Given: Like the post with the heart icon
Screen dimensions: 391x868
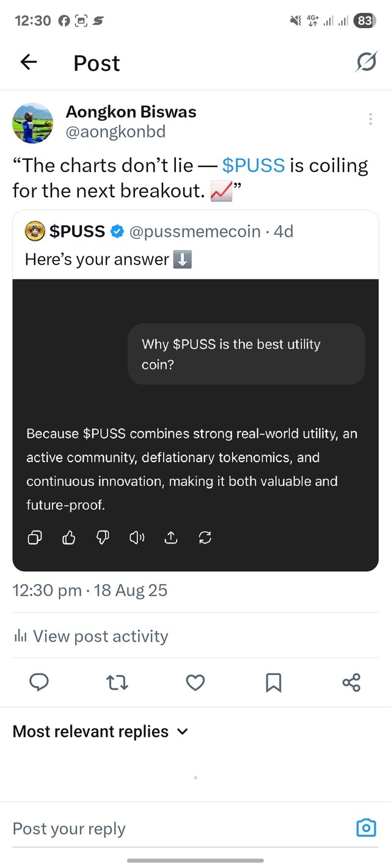Looking at the screenshot, I should 195,682.
